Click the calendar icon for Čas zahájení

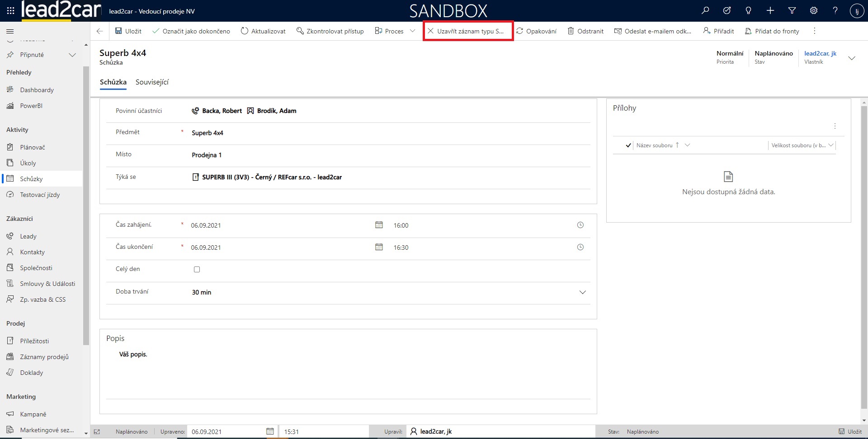coord(379,225)
